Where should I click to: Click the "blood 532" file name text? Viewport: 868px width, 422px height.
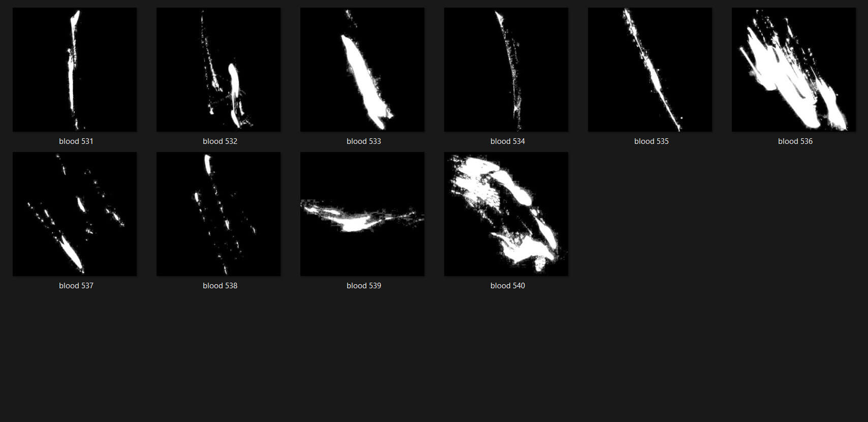tap(220, 141)
